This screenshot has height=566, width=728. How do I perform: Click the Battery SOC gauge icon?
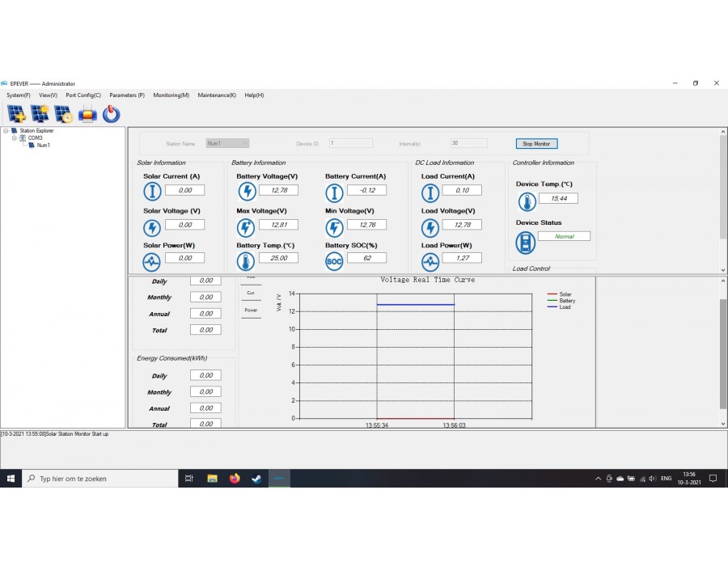point(334,261)
